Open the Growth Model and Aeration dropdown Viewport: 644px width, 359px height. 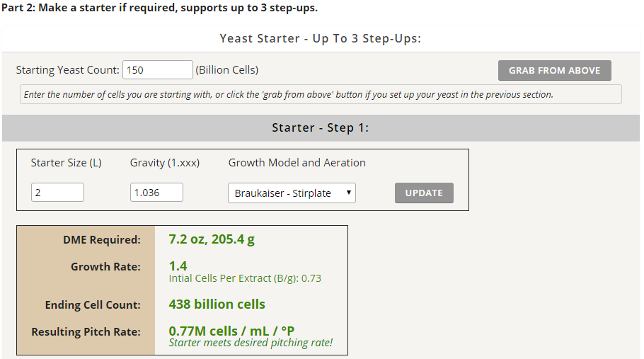292,193
